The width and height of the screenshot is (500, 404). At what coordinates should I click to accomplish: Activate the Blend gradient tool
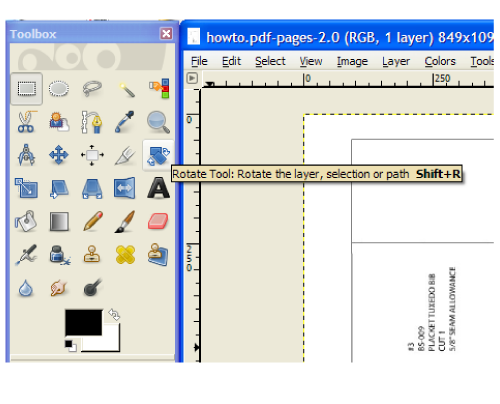coord(59,221)
